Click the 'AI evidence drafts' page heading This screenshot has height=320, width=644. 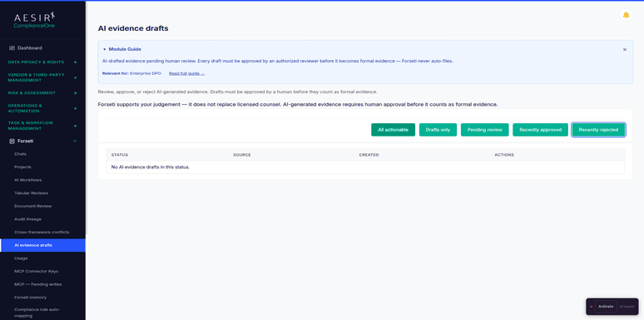tap(133, 28)
